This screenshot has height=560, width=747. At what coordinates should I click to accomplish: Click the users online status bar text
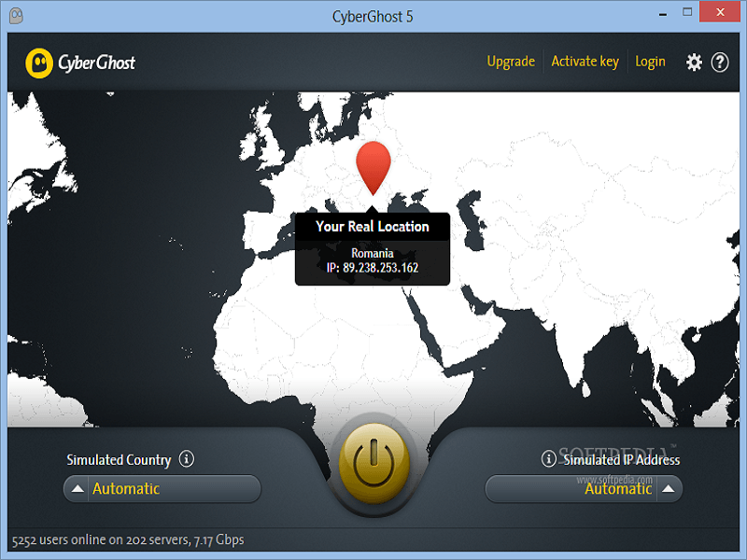click(128, 539)
